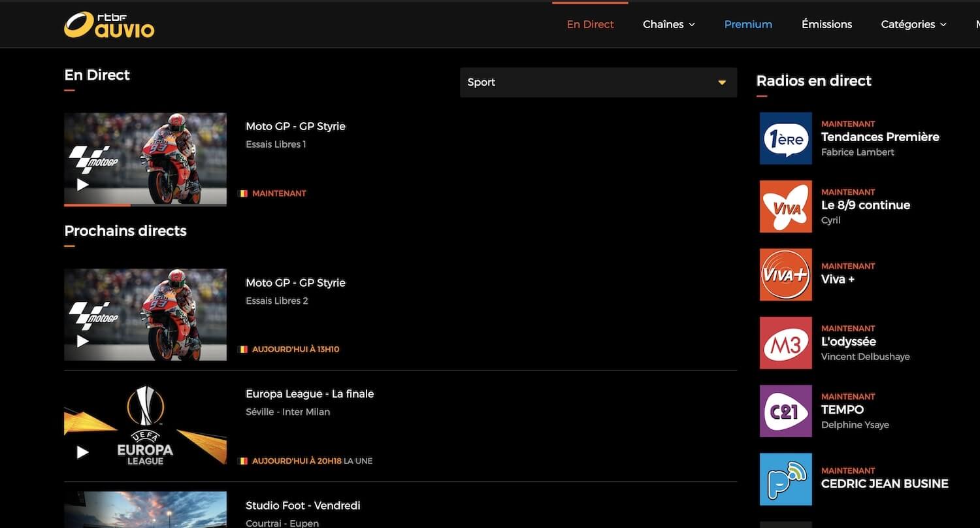Open the Viva + radio stream title
The width and height of the screenshot is (980, 528).
(838, 279)
